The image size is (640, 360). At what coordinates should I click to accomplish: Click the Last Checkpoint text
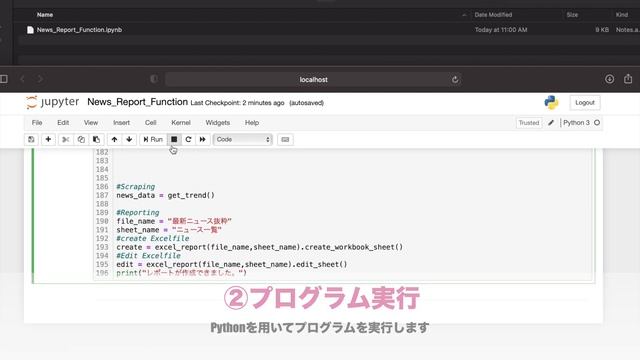(237, 103)
